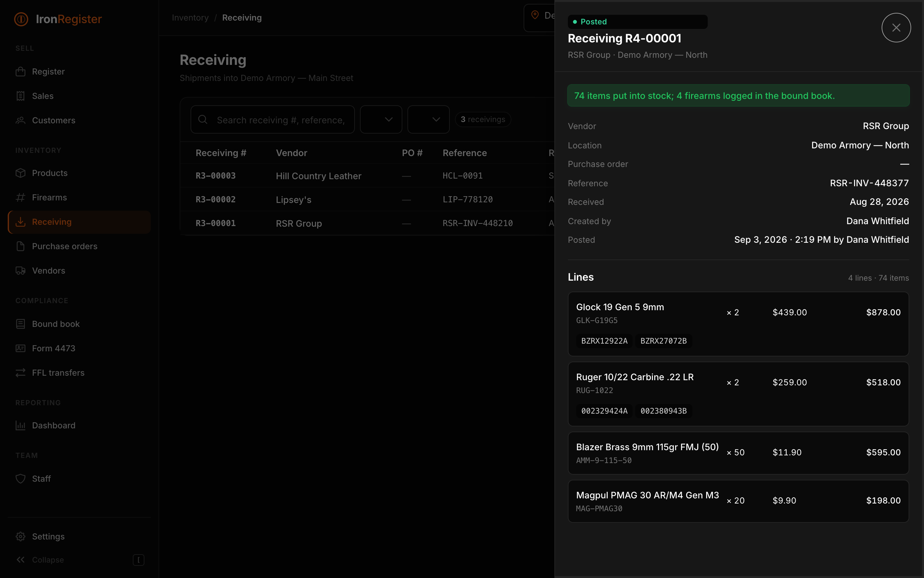Open Settings in sidebar
The width and height of the screenshot is (924, 578).
[x=79, y=537]
